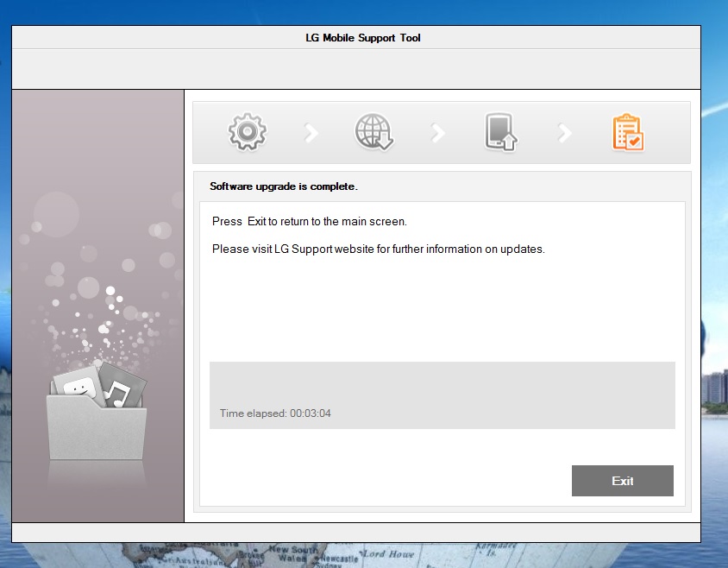Select 'Press Exit to return to the main screen.' text

point(309,221)
